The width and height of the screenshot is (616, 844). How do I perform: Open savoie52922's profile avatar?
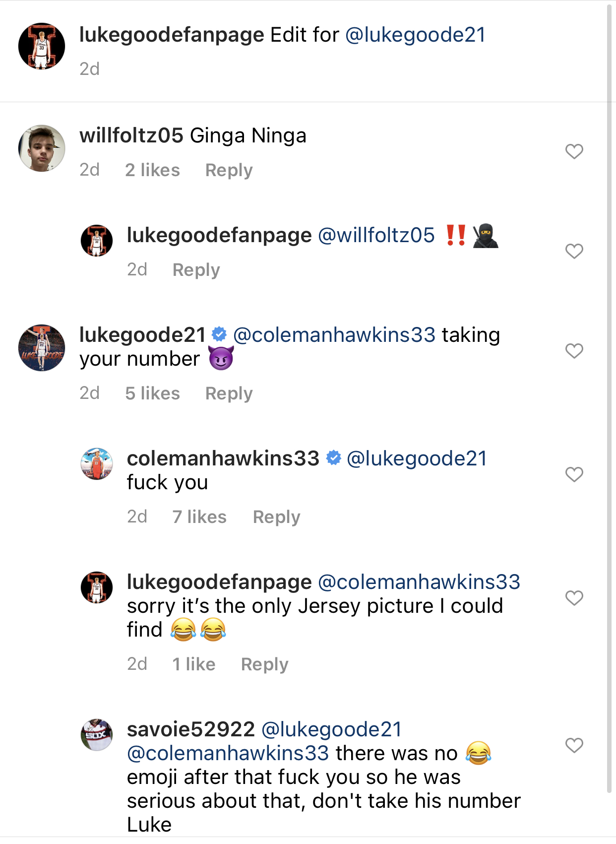[97, 735]
